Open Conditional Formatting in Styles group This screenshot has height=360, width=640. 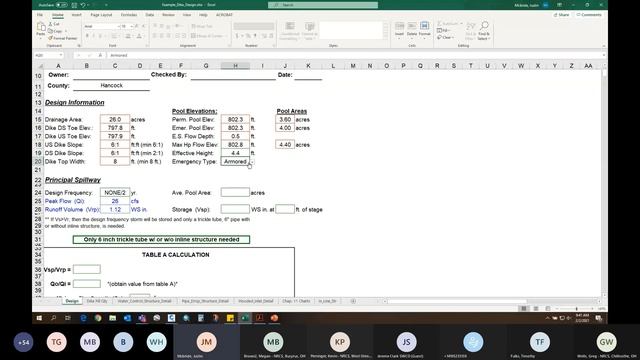click(290, 31)
